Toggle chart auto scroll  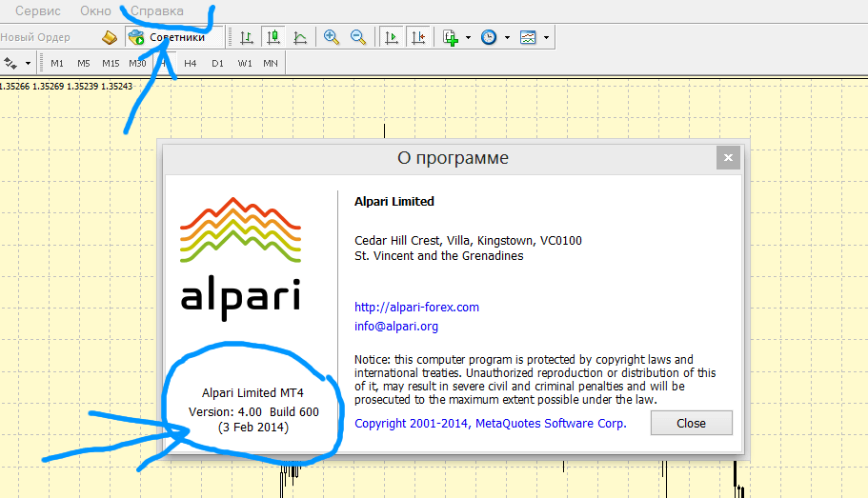click(391, 38)
